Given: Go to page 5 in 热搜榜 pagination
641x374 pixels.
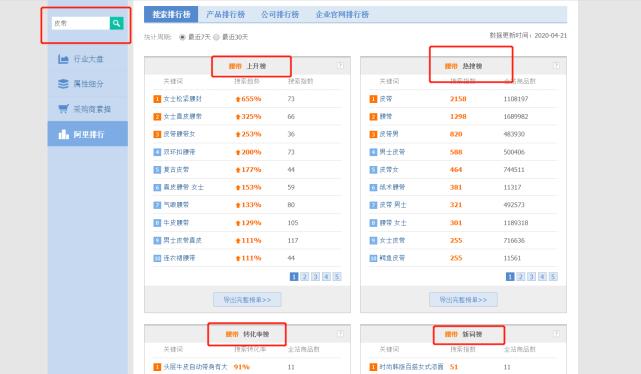Looking at the screenshot, I should (x=553, y=277).
